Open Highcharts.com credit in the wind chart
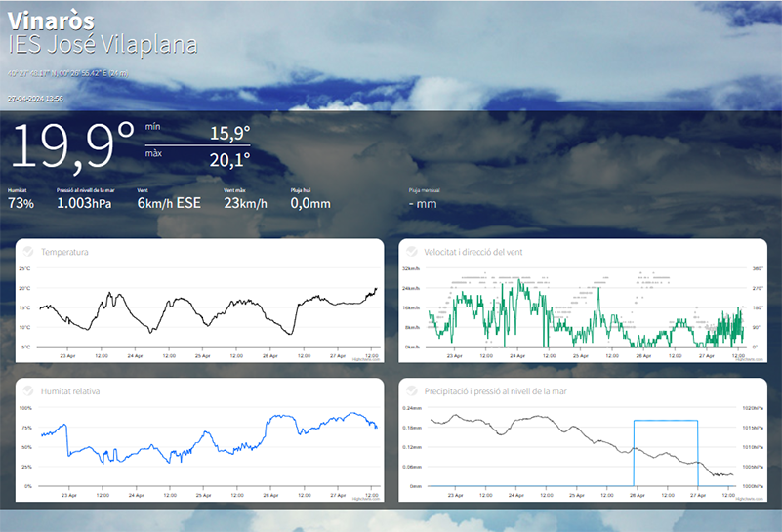The width and height of the screenshot is (782, 532). 750,359
